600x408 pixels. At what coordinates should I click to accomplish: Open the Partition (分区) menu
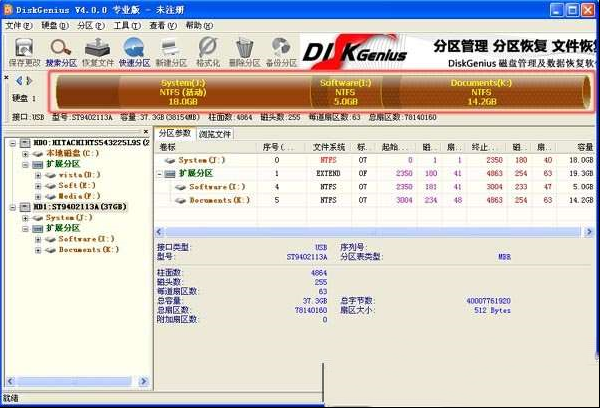tap(91, 26)
